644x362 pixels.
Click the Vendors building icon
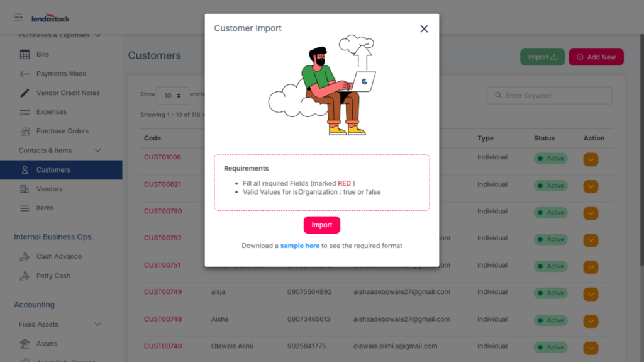(x=25, y=189)
